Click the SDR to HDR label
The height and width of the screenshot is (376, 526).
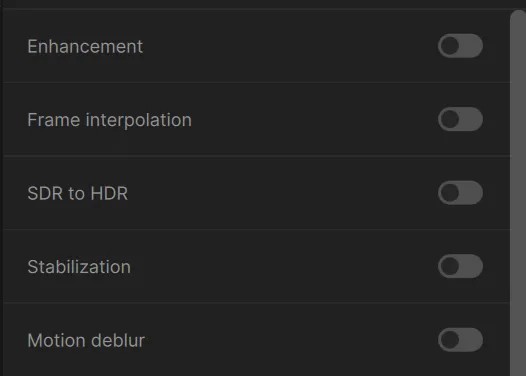click(x=77, y=194)
